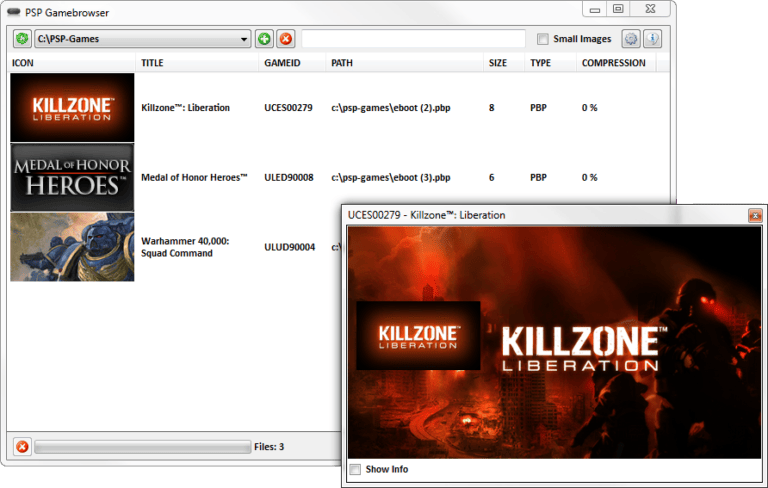Select the Killzone: Liberation title row
This screenshot has width=768, height=488.
click(x=185, y=107)
